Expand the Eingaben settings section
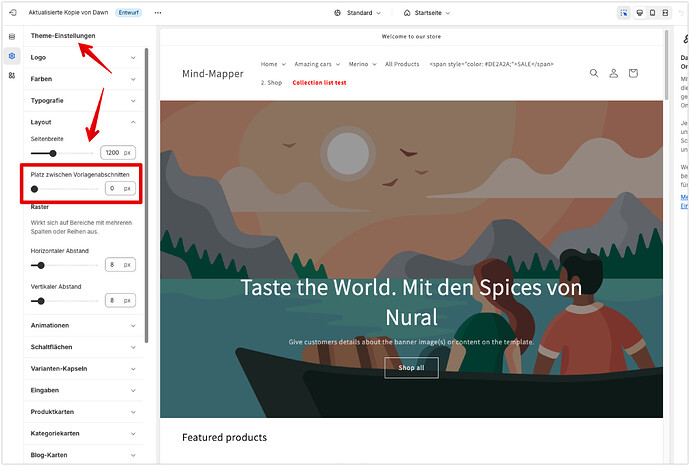 (83, 390)
